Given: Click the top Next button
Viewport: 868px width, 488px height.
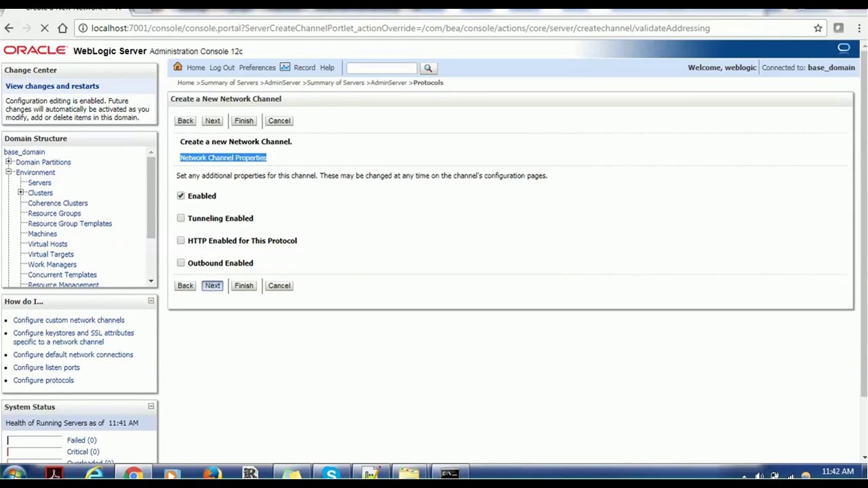Looking at the screenshot, I should [212, 121].
